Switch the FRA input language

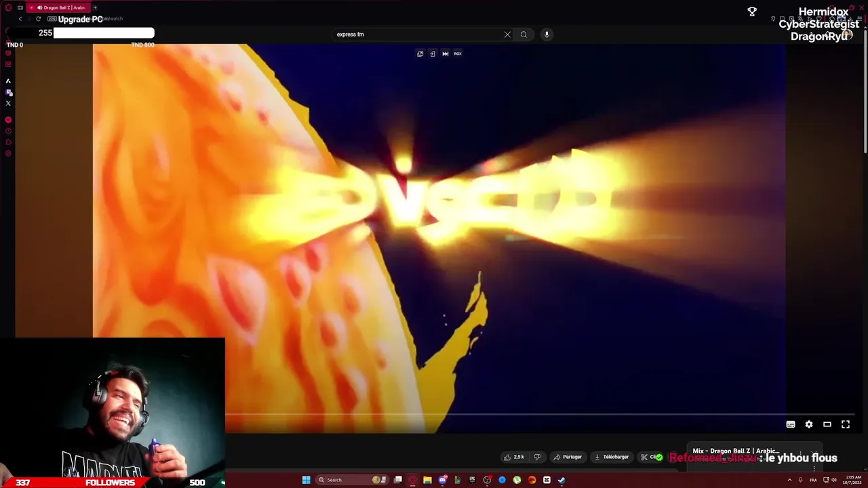813,480
